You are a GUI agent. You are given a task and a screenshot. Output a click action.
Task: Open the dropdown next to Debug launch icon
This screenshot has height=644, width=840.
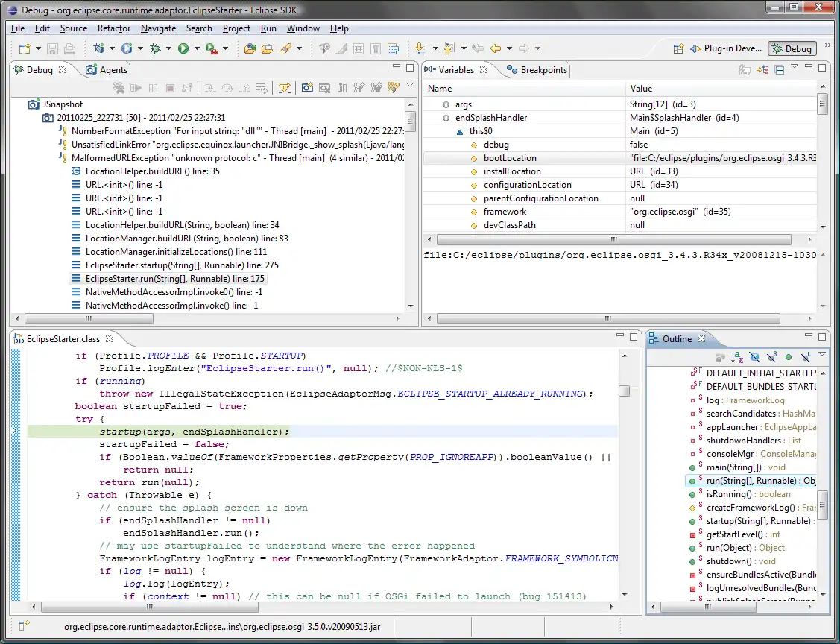click(x=168, y=48)
